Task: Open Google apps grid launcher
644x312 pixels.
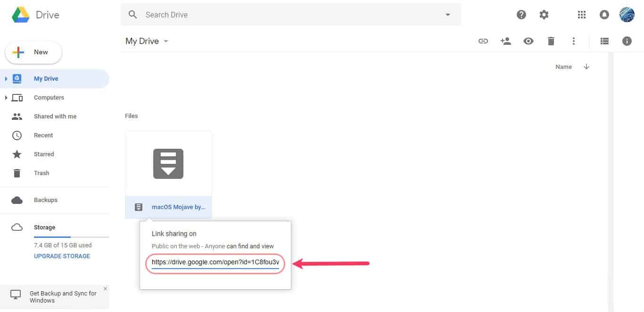Action: [581, 15]
